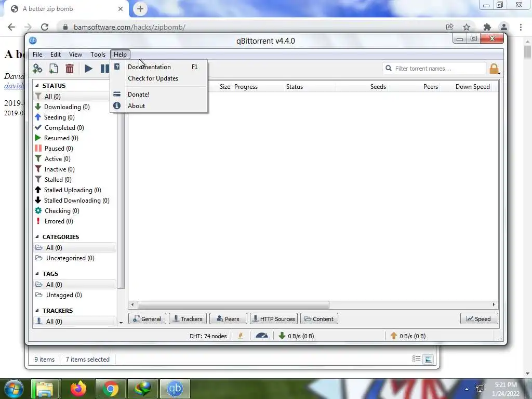Select All (0) under Tags

point(75,285)
